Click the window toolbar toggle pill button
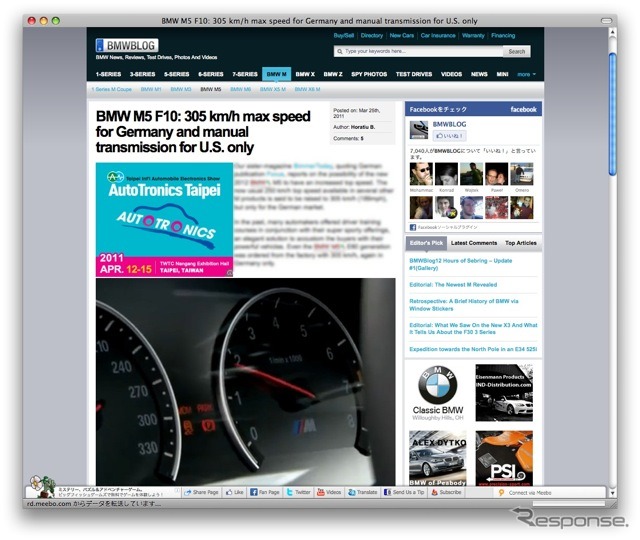 point(606,20)
